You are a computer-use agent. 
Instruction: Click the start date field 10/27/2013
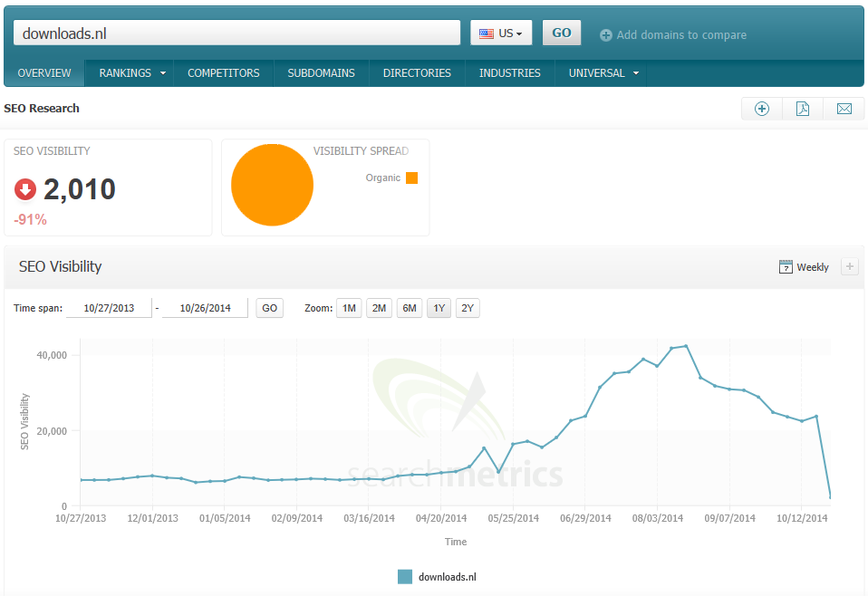pos(109,308)
